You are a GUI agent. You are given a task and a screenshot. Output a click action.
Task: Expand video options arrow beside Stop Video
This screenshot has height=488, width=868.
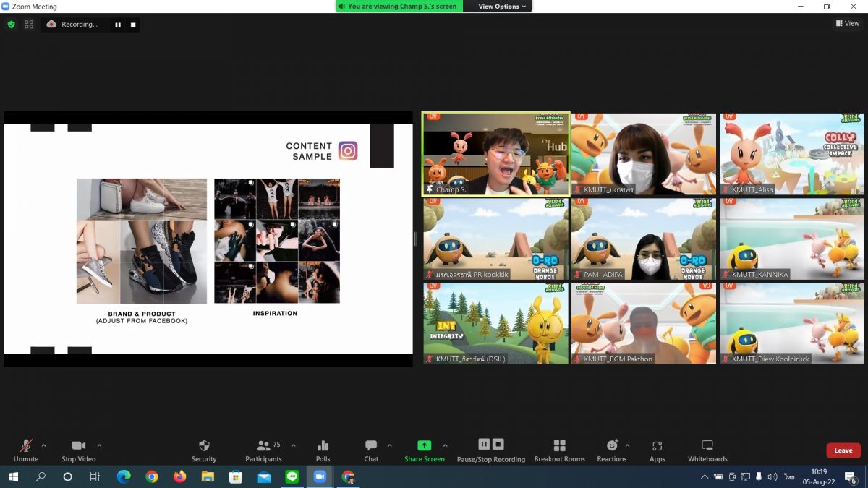point(99,445)
